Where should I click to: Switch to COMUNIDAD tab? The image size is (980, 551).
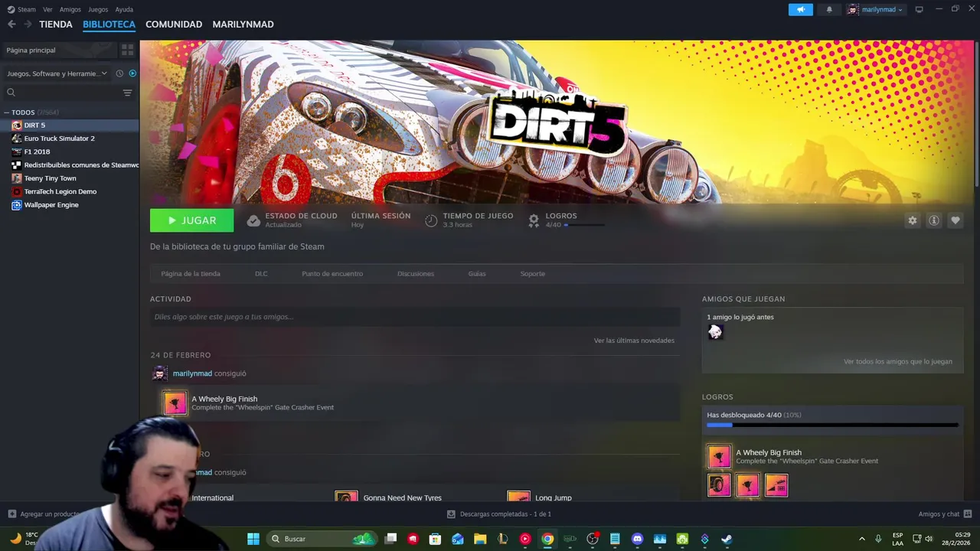[x=174, y=24]
